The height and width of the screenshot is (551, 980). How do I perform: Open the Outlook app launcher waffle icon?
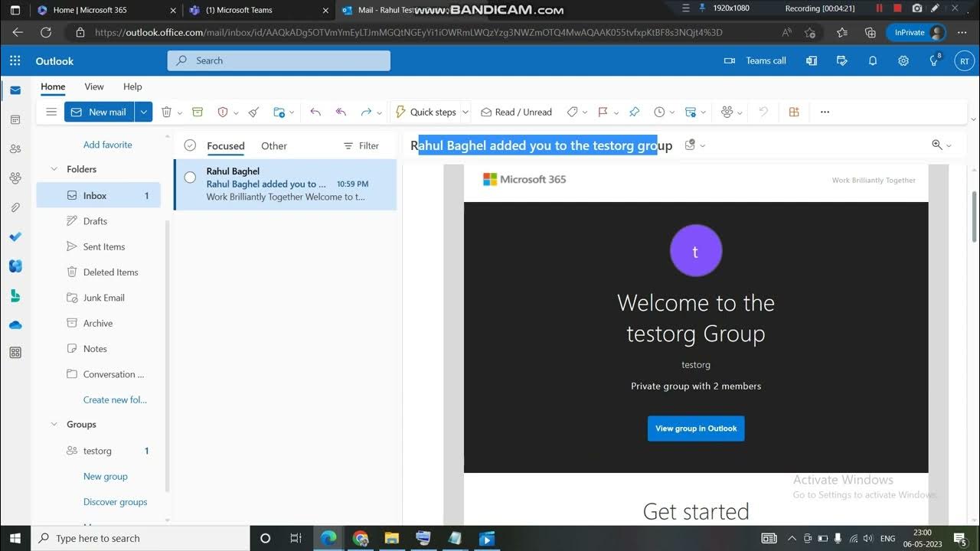pyautogui.click(x=15, y=60)
